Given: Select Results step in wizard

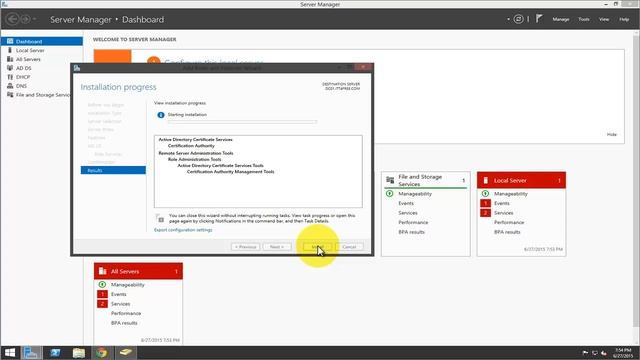Looking at the screenshot, I should pyautogui.click(x=113, y=170).
